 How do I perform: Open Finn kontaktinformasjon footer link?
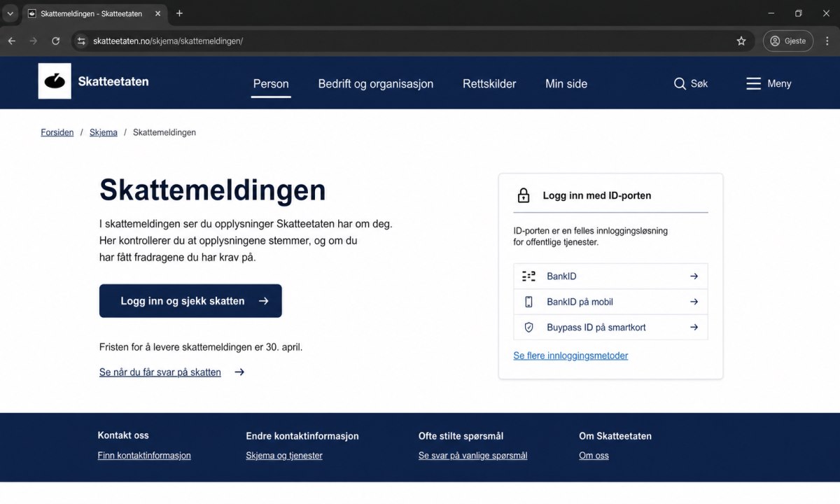144,456
